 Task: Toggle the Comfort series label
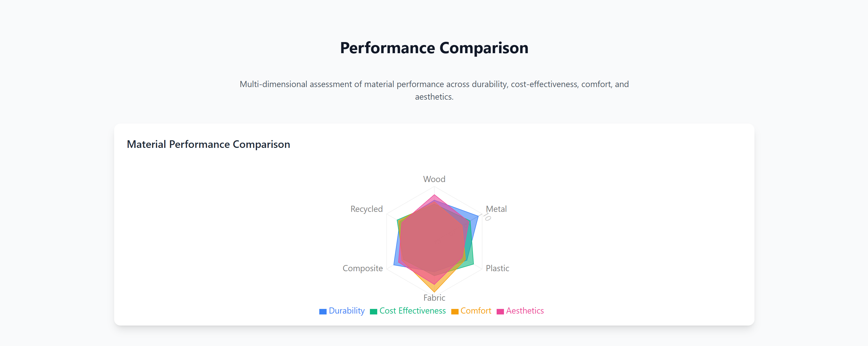tap(476, 311)
